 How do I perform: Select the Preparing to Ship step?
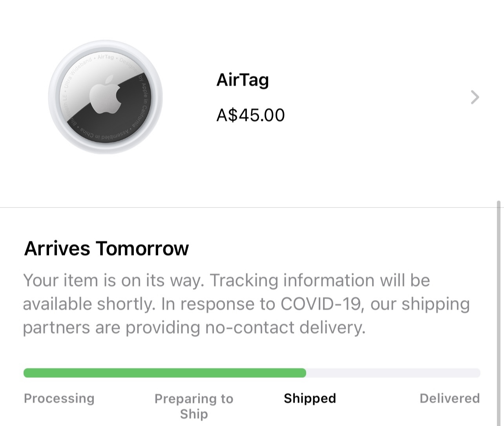tap(194, 406)
